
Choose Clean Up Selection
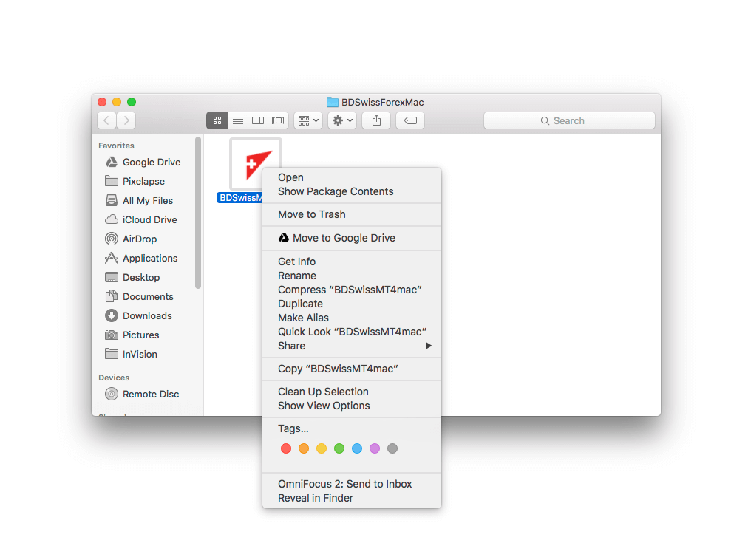click(352, 392)
